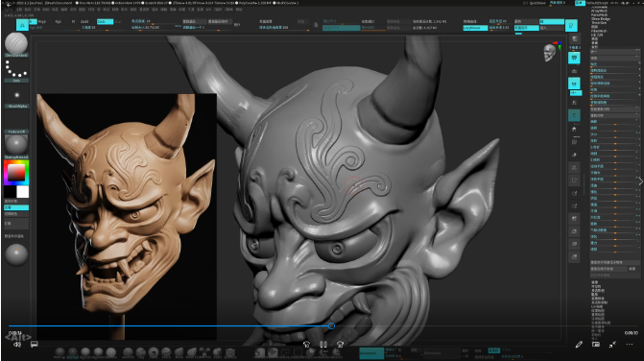This screenshot has width=644, height=361.
Task: Click the cyan top-right shelf icon
Action: (x=571, y=26)
